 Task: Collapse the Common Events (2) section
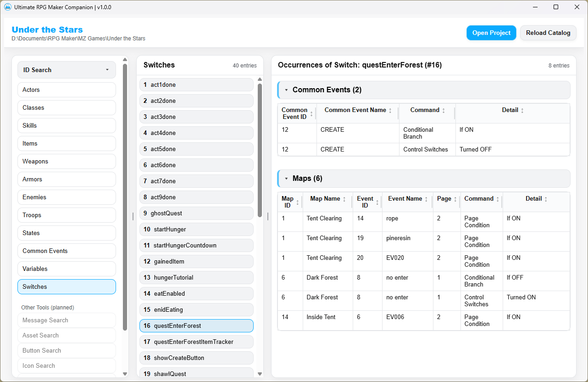287,90
